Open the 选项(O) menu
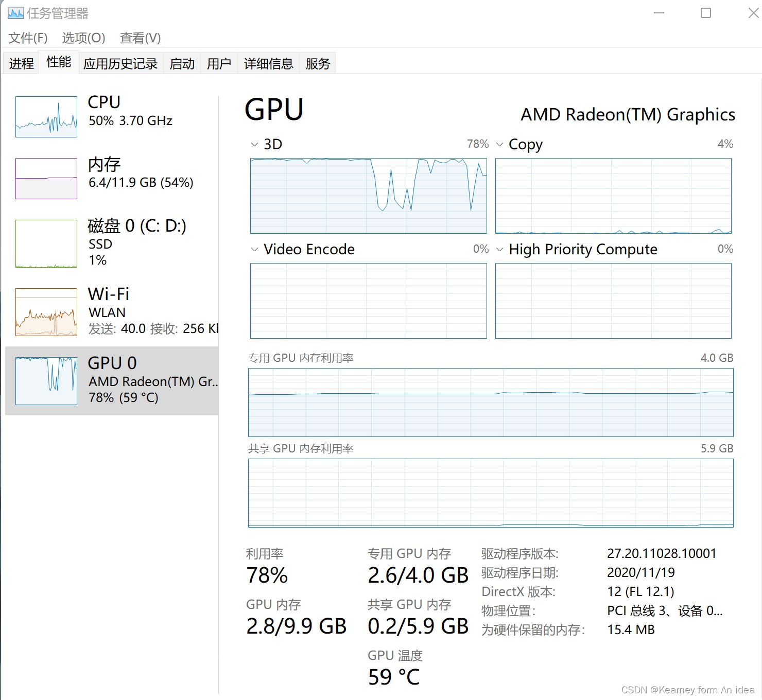Screen dimensions: 762x700 click(x=83, y=38)
